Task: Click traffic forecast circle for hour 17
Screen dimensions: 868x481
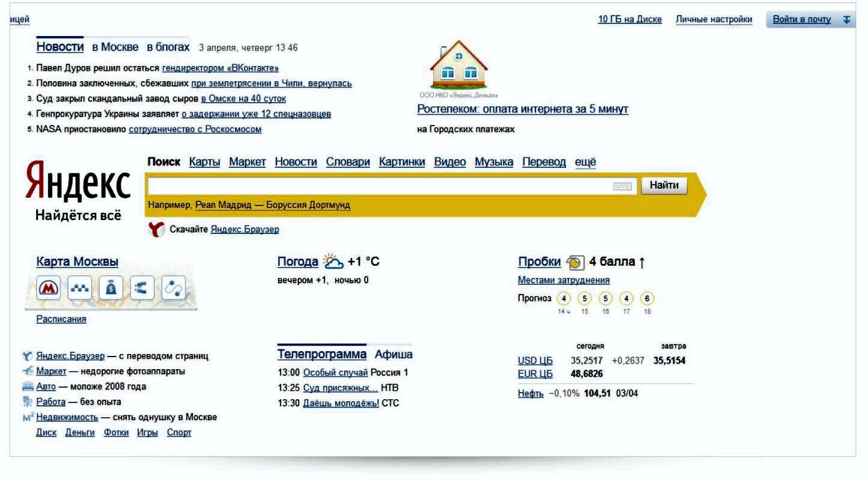Action: (626, 299)
